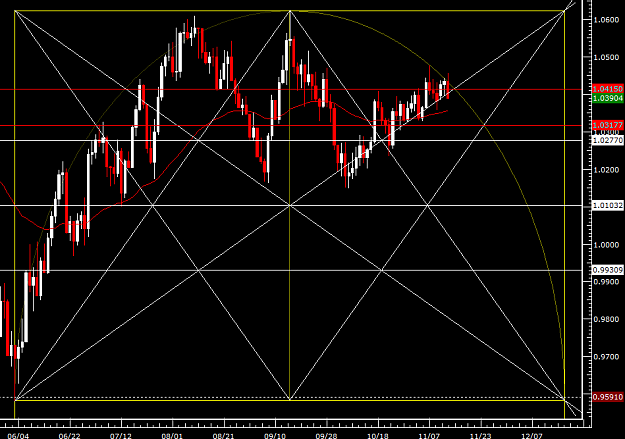
Task: Click the 0.9800 price axis tick
Action: (606, 319)
